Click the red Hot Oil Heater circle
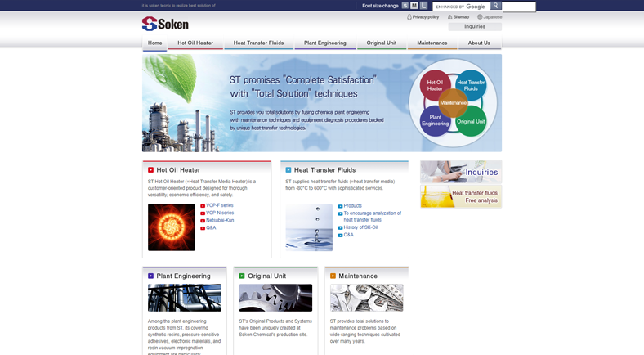Viewport: 644px width, 355px height. [434, 85]
